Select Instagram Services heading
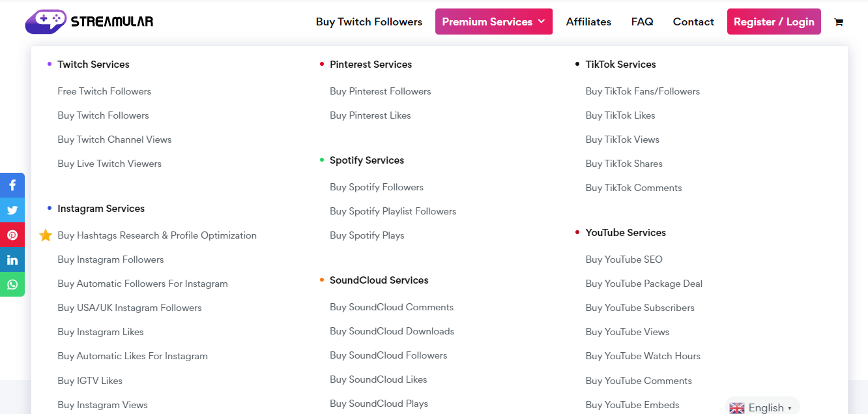 (x=101, y=209)
